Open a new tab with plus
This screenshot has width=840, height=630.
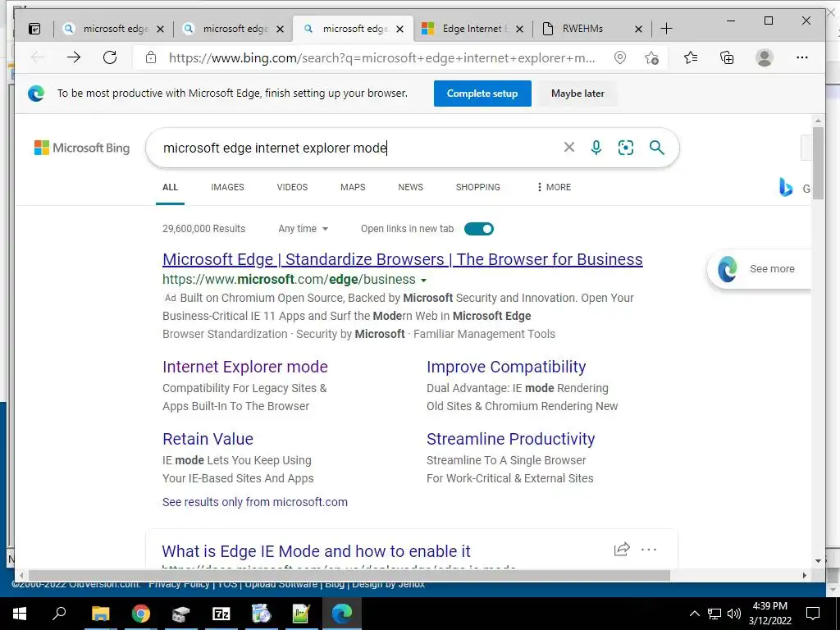(666, 29)
